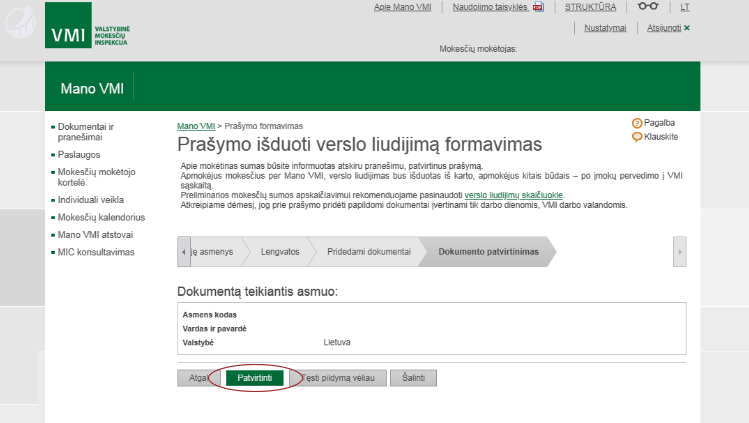Screen dimensions: 749x423
Task: Click the Šalinti button
Action: tap(413, 378)
